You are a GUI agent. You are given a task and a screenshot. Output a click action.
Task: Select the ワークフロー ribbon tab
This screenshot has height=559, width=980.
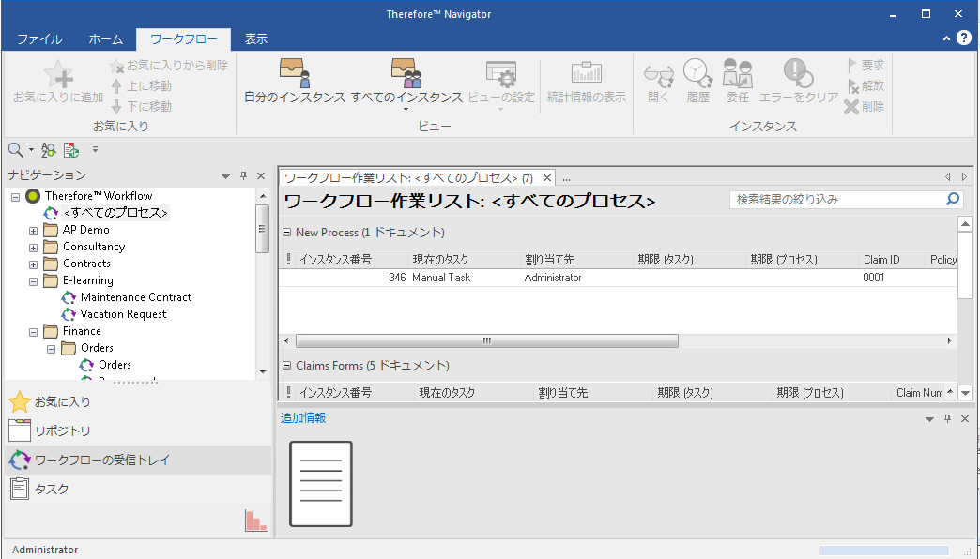point(184,38)
